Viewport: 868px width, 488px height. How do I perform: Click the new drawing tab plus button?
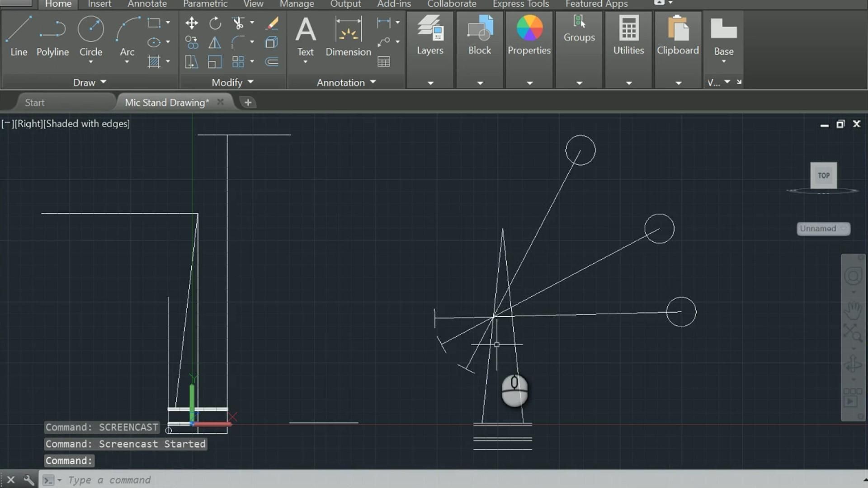tap(248, 103)
